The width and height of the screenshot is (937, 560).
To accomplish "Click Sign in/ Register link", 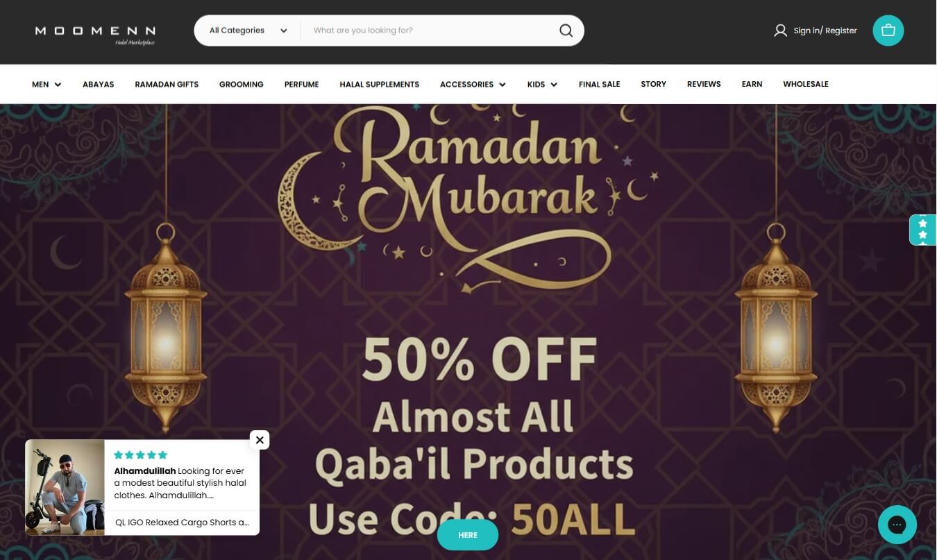I will point(825,31).
